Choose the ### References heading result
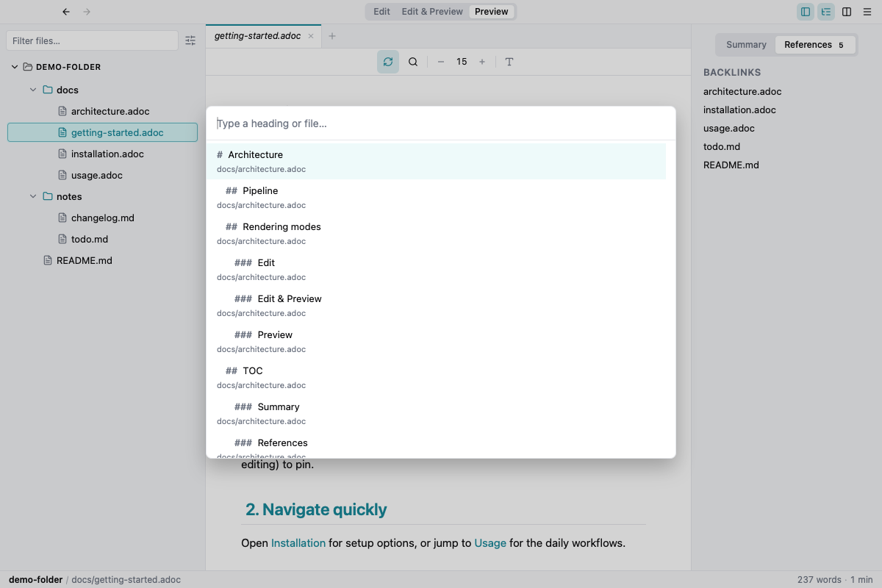This screenshot has height=588, width=882. (437, 445)
